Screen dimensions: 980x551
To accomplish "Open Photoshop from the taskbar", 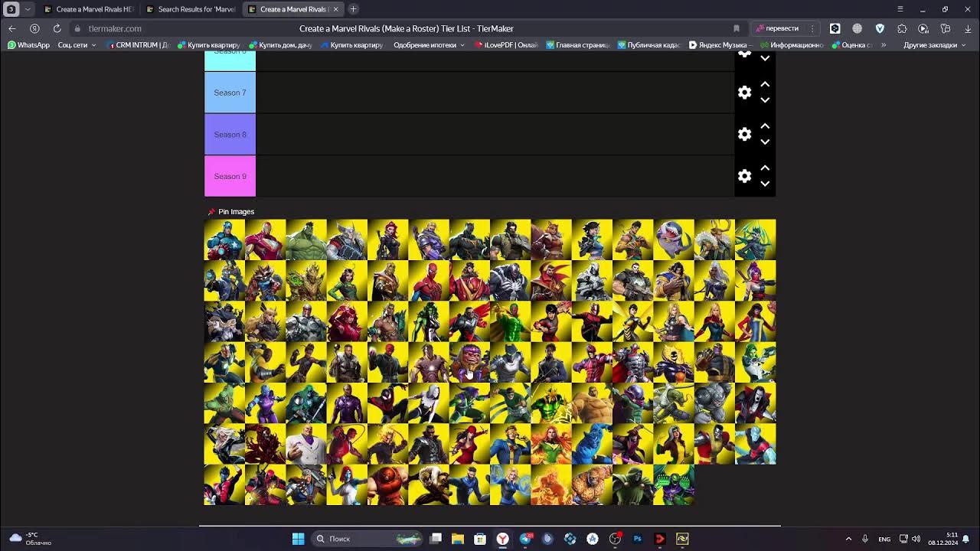I will 637,539.
